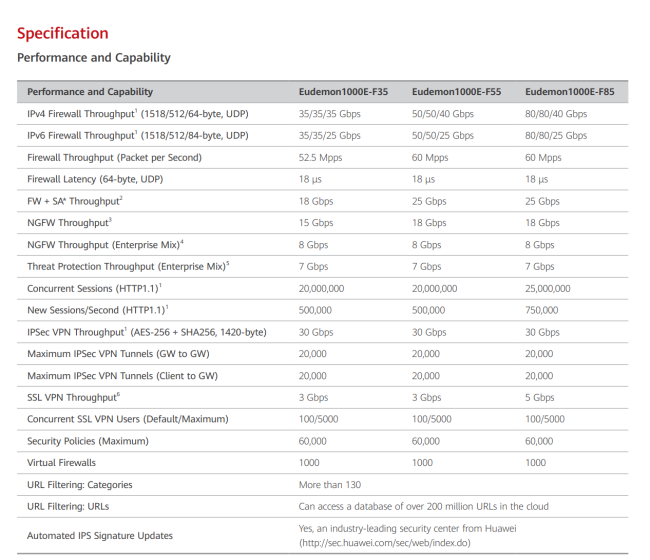The height and width of the screenshot is (560, 650).
Task: Select the 25,000,000 concurrent sessions value
Action: click(x=554, y=288)
